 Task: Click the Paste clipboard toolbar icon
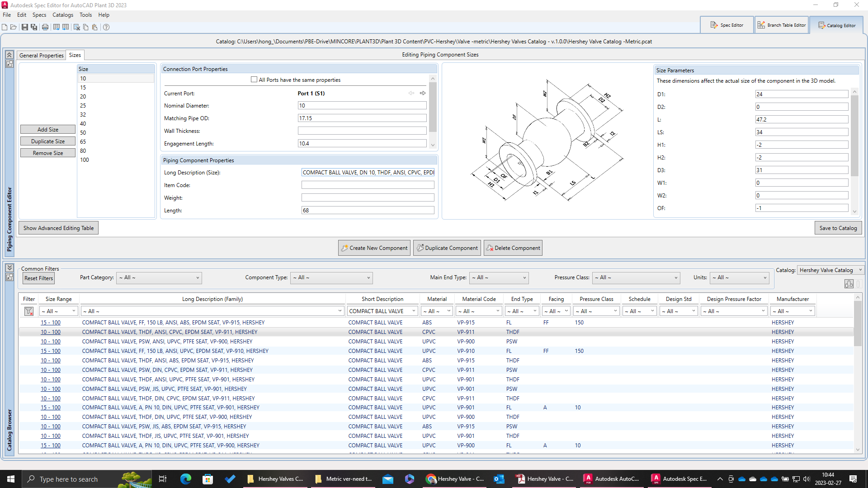click(95, 27)
